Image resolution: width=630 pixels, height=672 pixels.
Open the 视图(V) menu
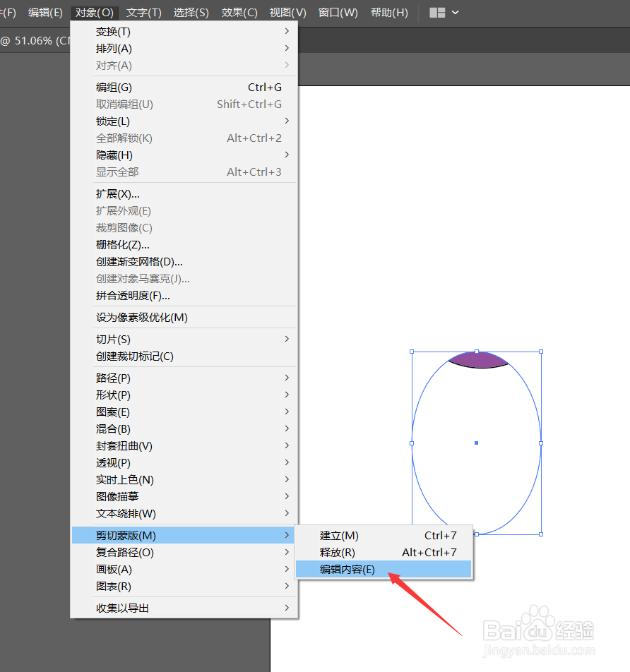pos(287,13)
